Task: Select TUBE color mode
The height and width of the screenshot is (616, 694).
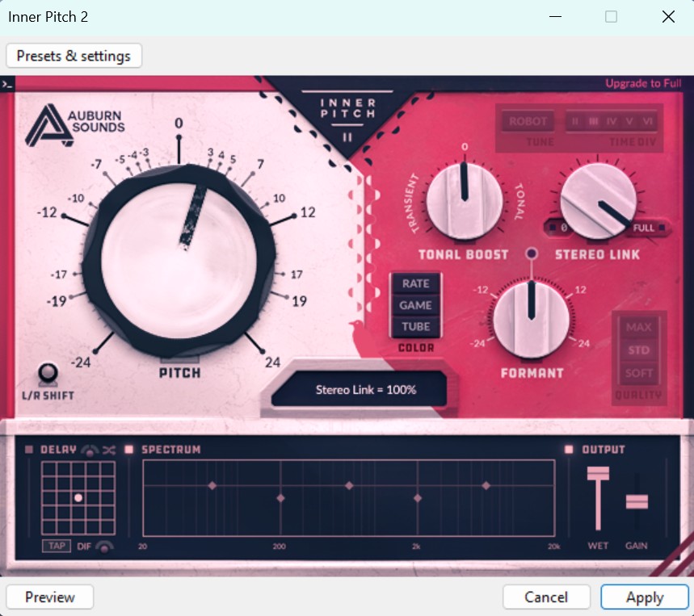Action: [x=415, y=327]
